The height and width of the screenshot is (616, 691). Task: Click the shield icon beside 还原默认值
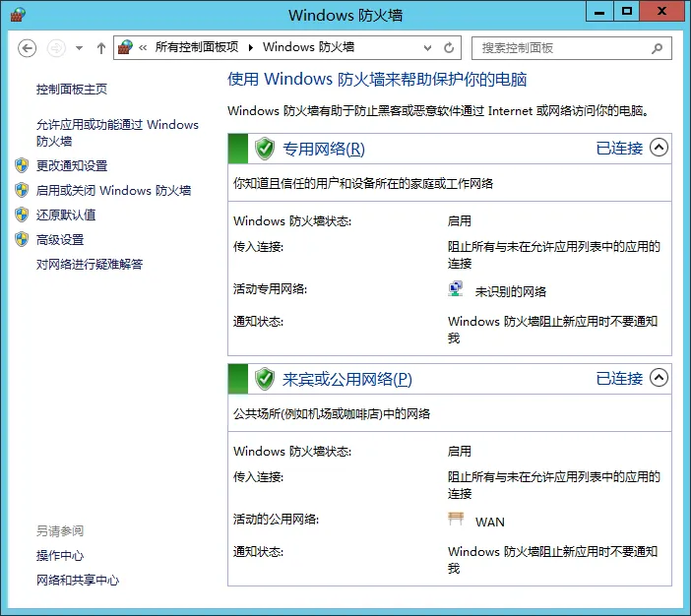click(22, 216)
